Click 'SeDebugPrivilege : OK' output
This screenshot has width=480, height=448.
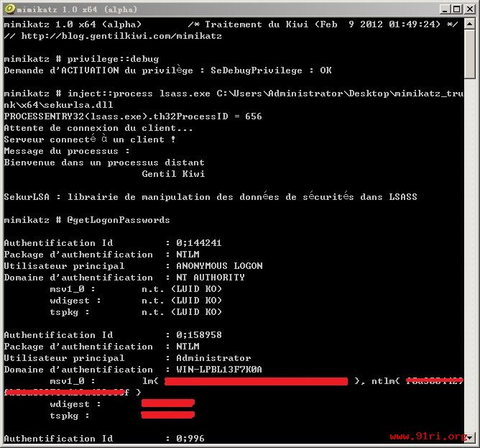tap(271, 70)
